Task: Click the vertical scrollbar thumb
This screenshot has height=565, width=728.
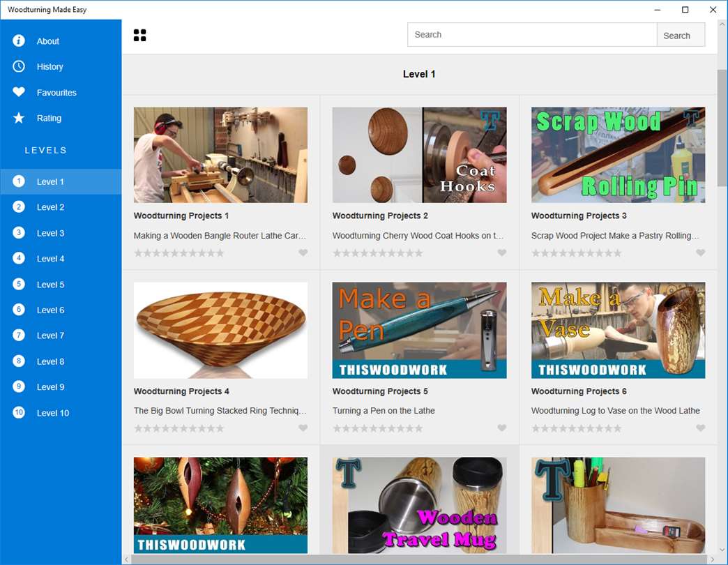Action: coord(722,128)
